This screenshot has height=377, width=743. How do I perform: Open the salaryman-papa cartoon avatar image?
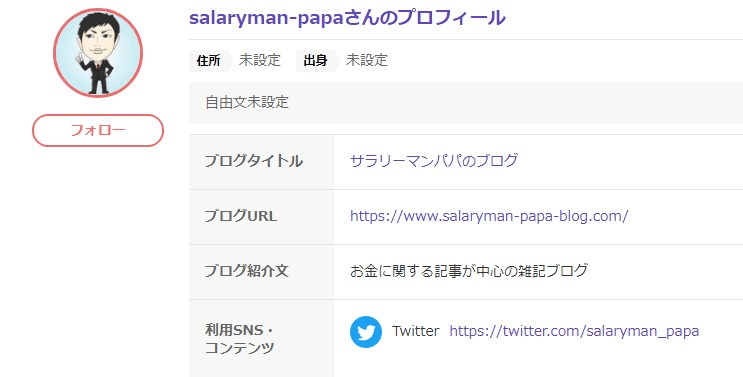click(x=98, y=53)
